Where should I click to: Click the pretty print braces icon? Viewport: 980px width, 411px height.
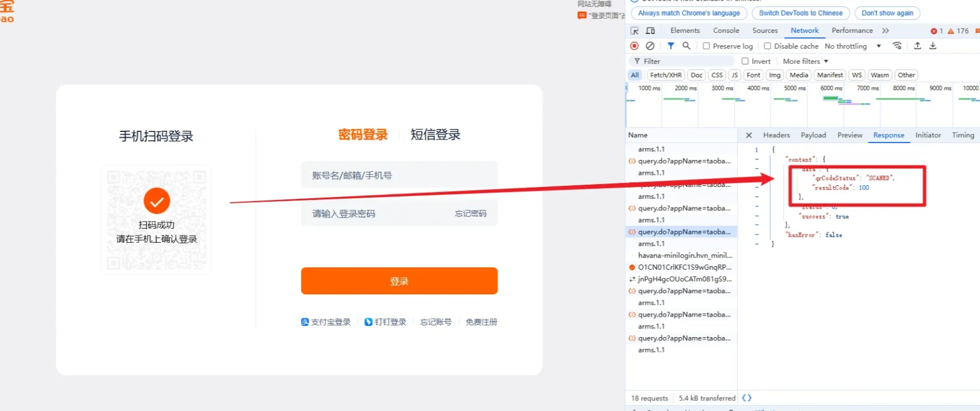click(747, 398)
